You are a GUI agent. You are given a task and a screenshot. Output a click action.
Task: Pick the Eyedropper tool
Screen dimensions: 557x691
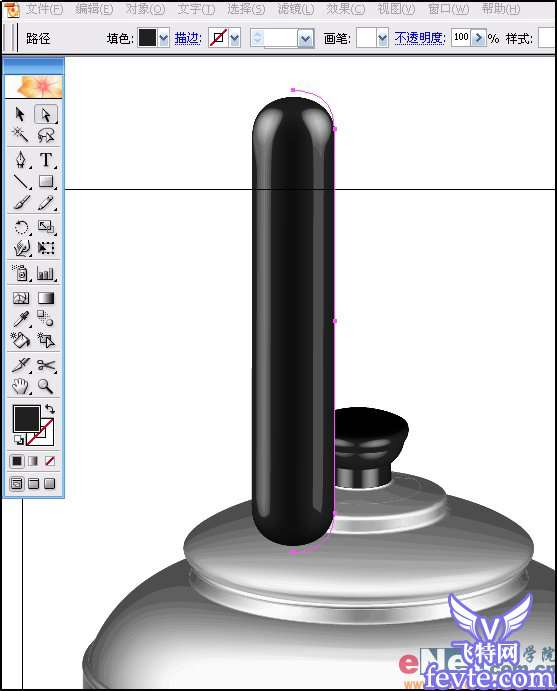(21, 319)
